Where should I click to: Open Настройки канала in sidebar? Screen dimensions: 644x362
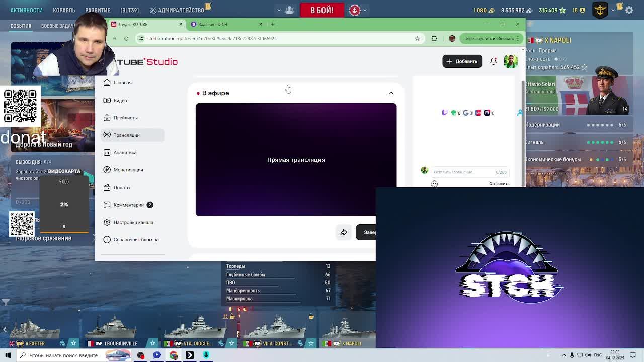click(x=132, y=222)
